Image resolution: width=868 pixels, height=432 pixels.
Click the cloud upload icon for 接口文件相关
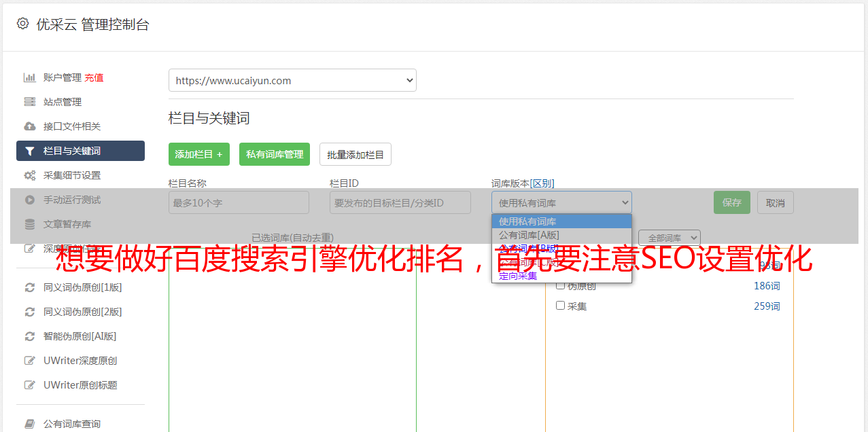pyautogui.click(x=29, y=126)
